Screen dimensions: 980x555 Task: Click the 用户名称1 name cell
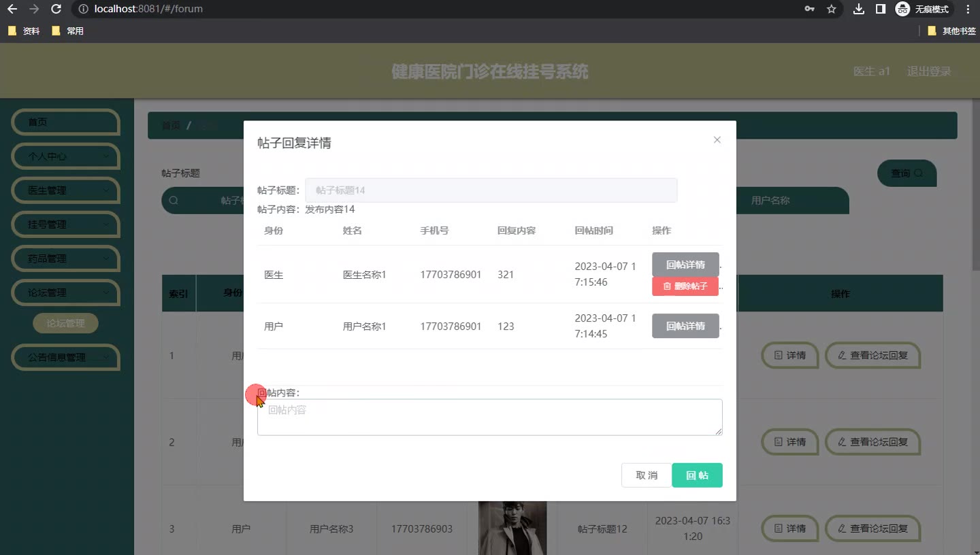(x=364, y=326)
